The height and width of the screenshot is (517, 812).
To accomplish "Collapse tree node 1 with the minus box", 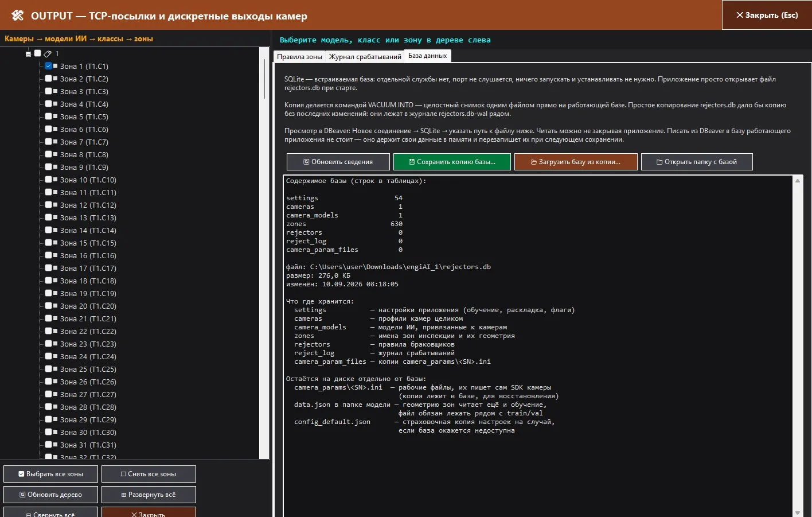I will coord(28,54).
